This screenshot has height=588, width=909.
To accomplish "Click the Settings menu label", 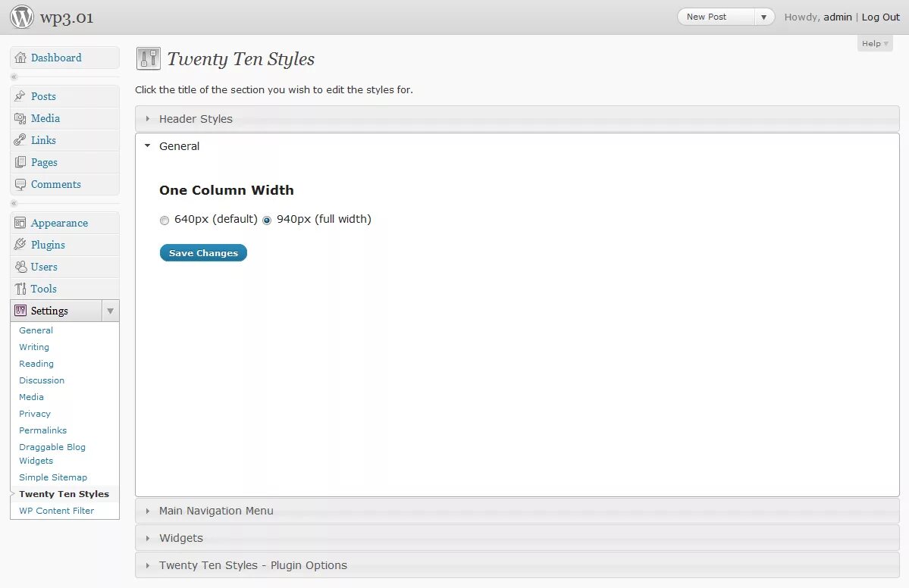I will pos(49,311).
